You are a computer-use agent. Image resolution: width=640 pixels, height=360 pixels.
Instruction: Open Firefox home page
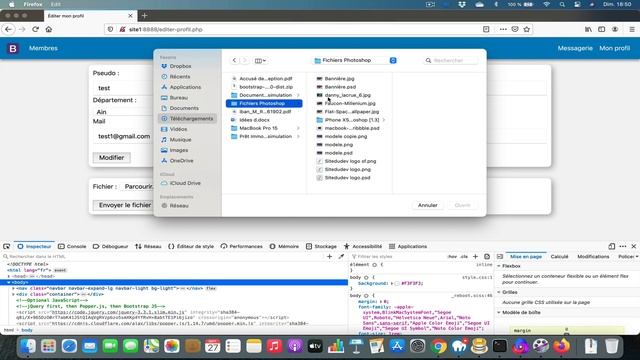(x=49, y=29)
